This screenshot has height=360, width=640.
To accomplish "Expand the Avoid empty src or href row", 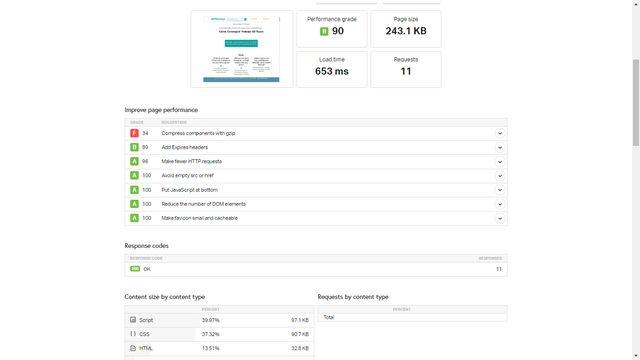I will tap(500, 176).
